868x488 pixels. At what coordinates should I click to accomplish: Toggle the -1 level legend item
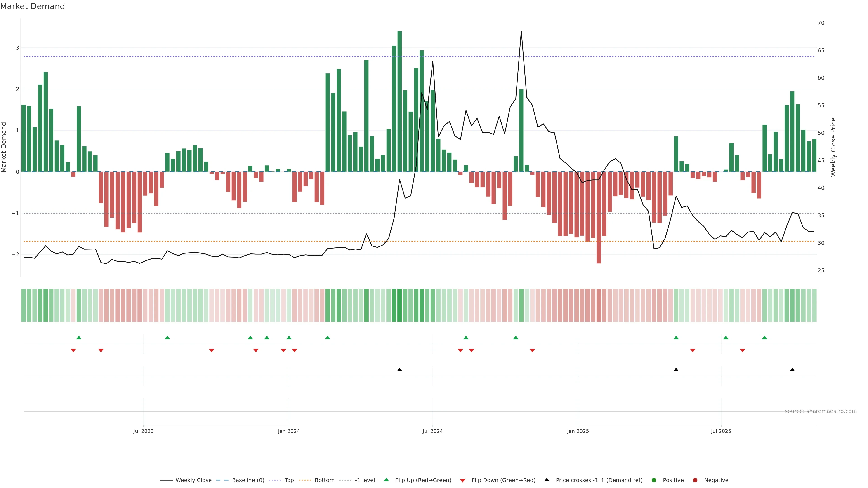[x=365, y=480]
